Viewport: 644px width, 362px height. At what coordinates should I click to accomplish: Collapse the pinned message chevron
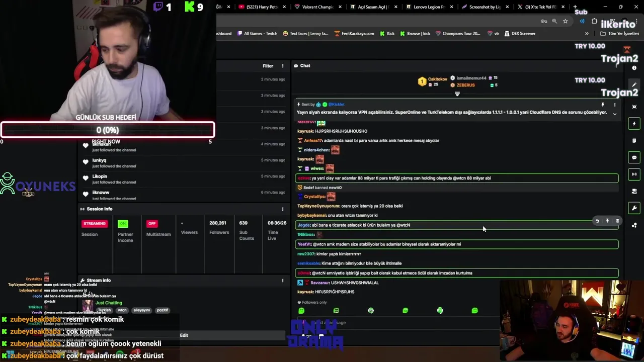[x=614, y=114]
